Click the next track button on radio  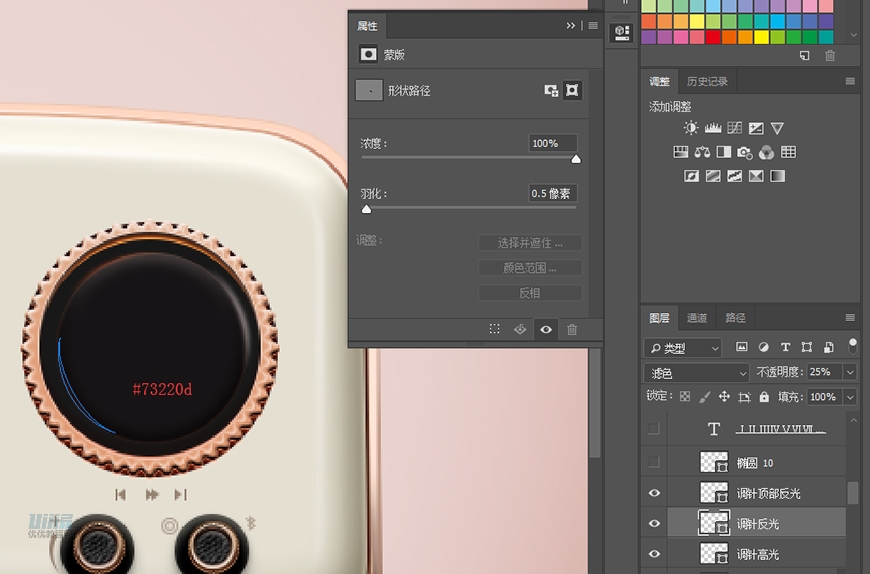(x=181, y=494)
